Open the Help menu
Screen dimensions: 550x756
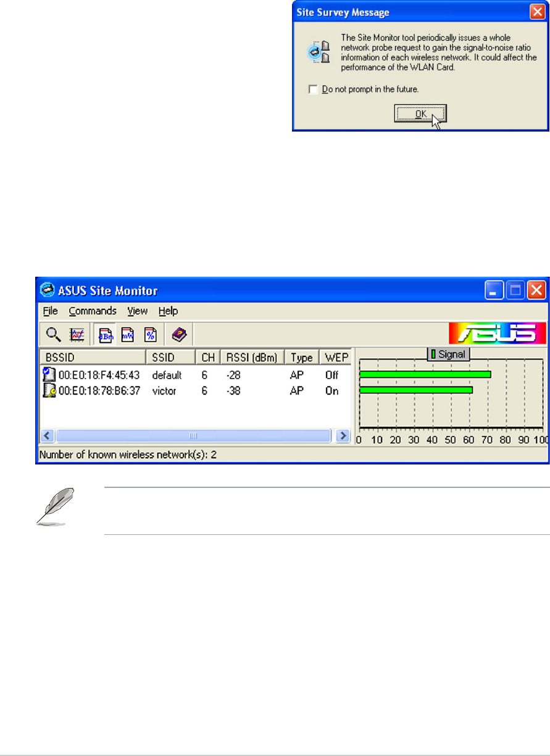168,311
